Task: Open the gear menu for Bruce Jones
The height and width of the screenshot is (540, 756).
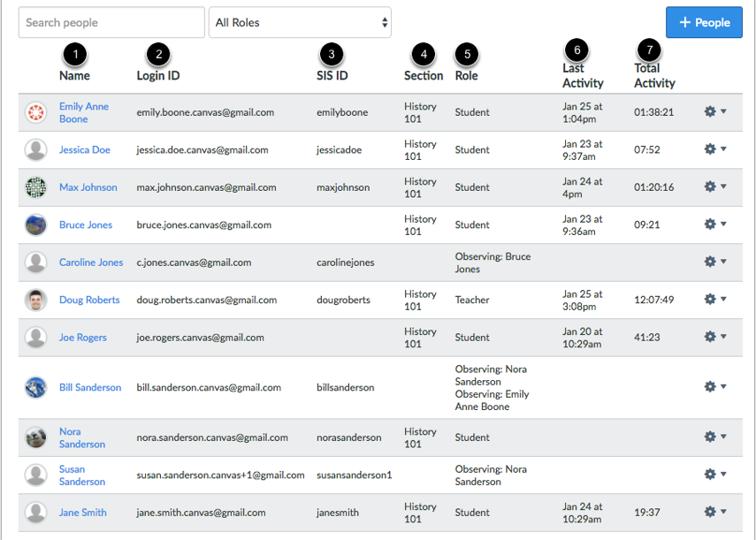Action: click(715, 224)
